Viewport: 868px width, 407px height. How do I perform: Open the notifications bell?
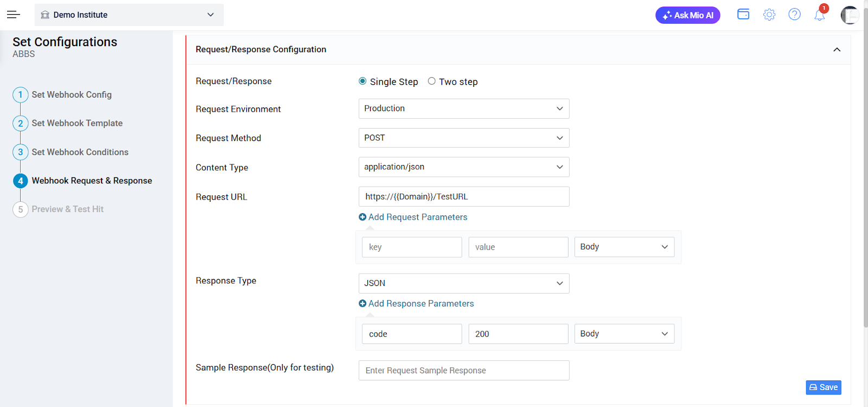click(x=819, y=15)
